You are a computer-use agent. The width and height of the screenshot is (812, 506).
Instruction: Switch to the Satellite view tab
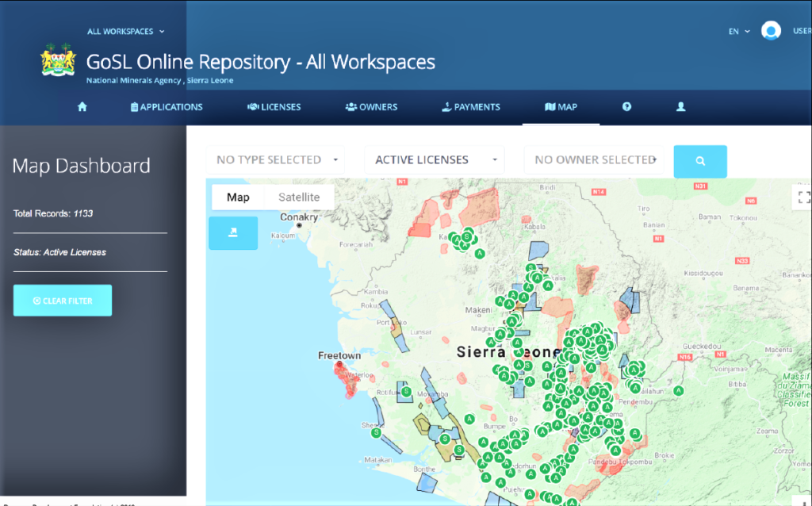click(299, 197)
